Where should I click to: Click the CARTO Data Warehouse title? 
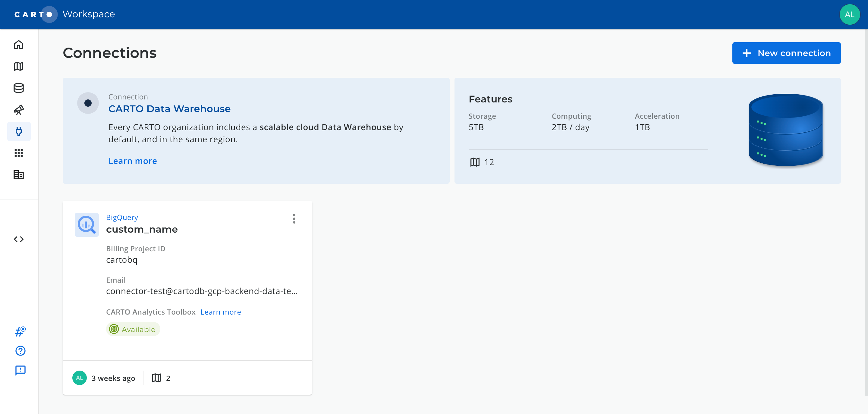pos(169,109)
